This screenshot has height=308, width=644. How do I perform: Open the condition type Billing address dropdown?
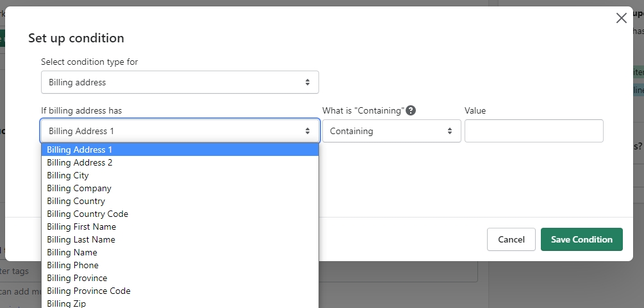tap(179, 82)
